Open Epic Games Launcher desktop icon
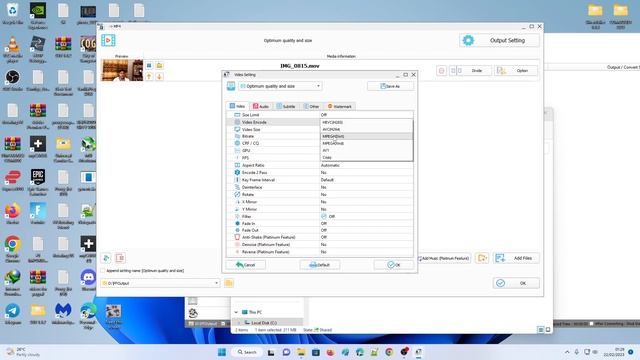Screen dimensions: 640x360 pyautogui.click(x=38, y=182)
